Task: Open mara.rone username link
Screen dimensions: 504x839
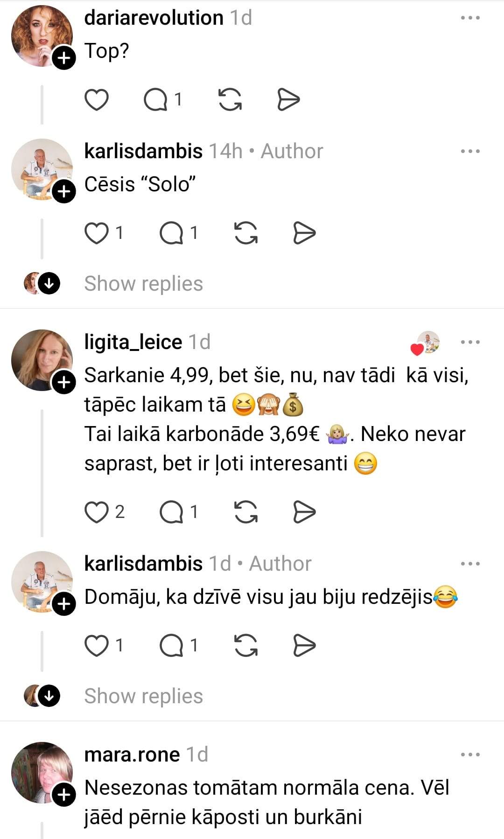Action: tap(132, 755)
